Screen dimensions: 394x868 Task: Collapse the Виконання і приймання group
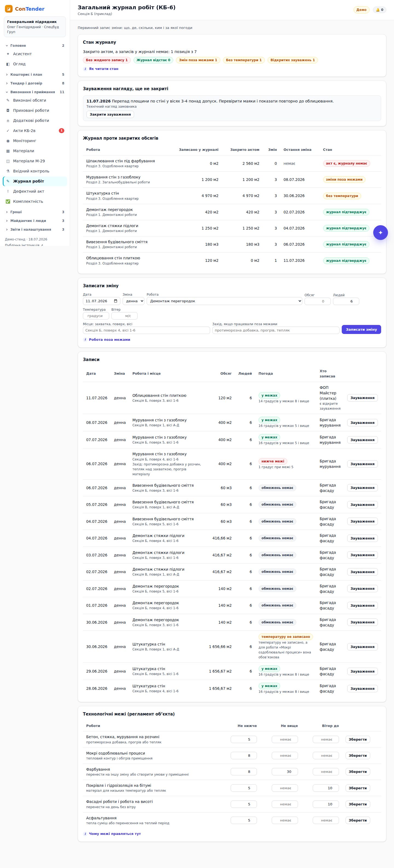35,92
